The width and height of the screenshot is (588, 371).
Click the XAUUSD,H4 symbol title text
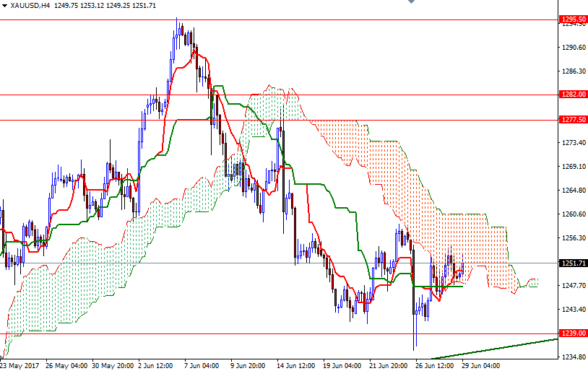pos(30,5)
